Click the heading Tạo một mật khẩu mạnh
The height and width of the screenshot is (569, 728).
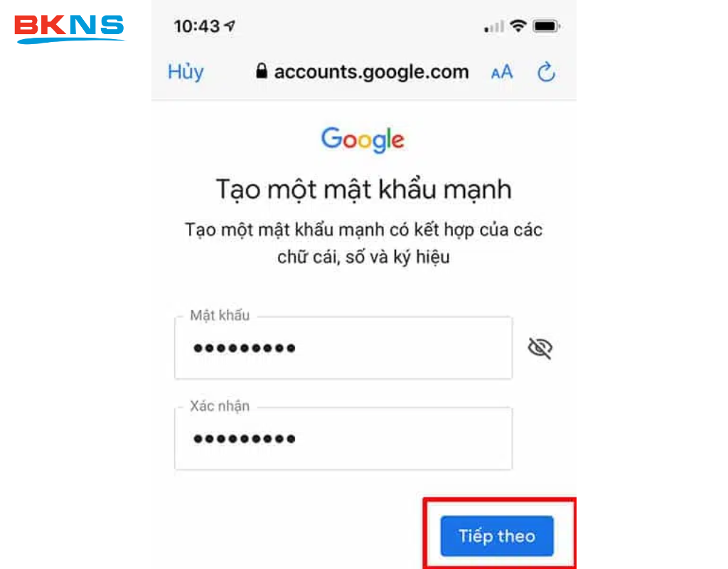(364, 190)
